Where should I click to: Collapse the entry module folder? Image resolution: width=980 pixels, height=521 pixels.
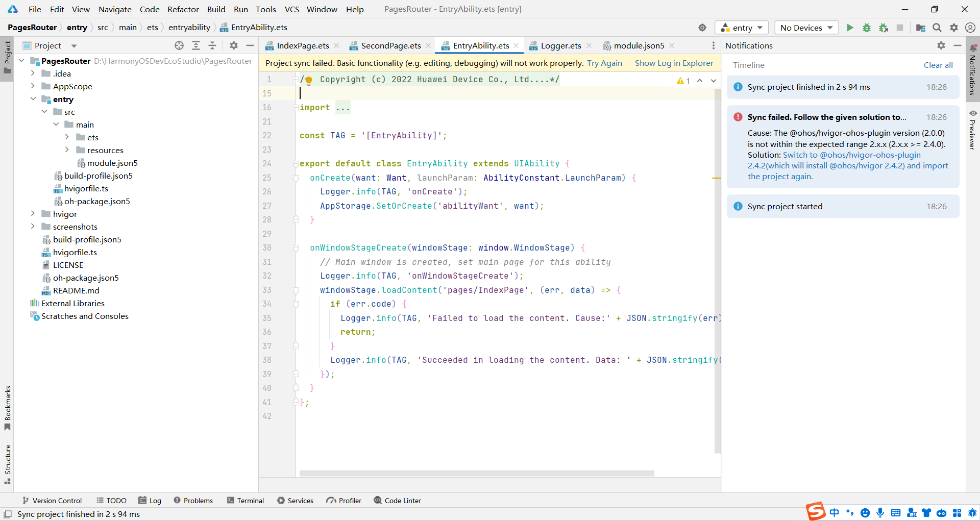[33, 99]
